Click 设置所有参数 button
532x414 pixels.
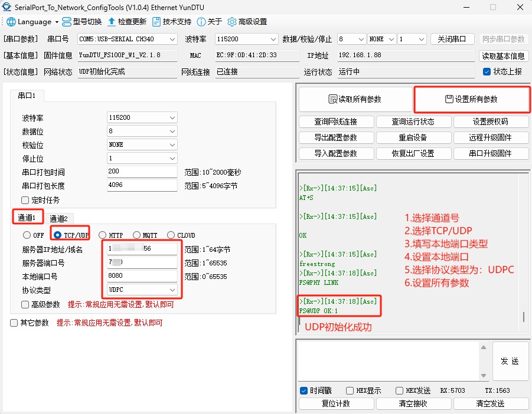472,99
